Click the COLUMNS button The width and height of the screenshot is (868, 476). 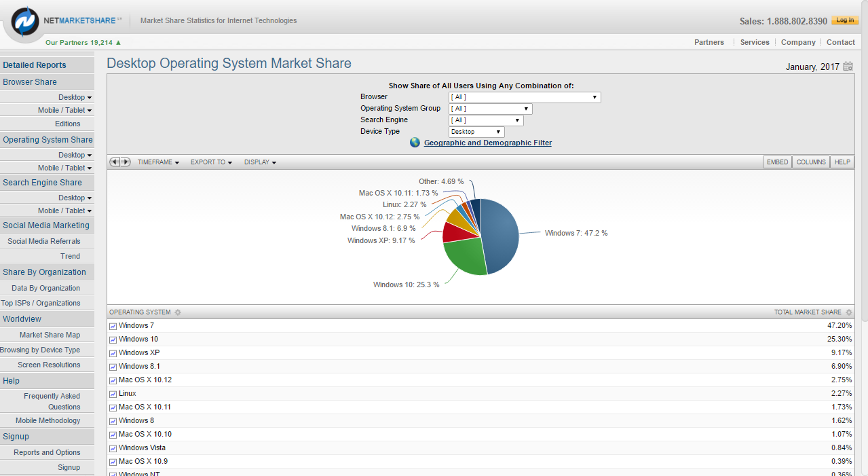click(x=811, y=162)
